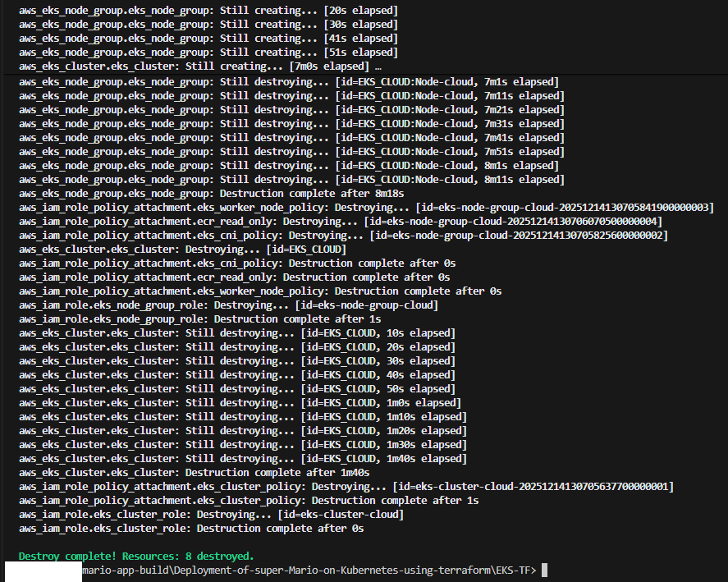This screenshot has width=728, height=582.
Task: Select eks_cluster_role 'Destruction complete after 0s' line
Action: point(191,528)
